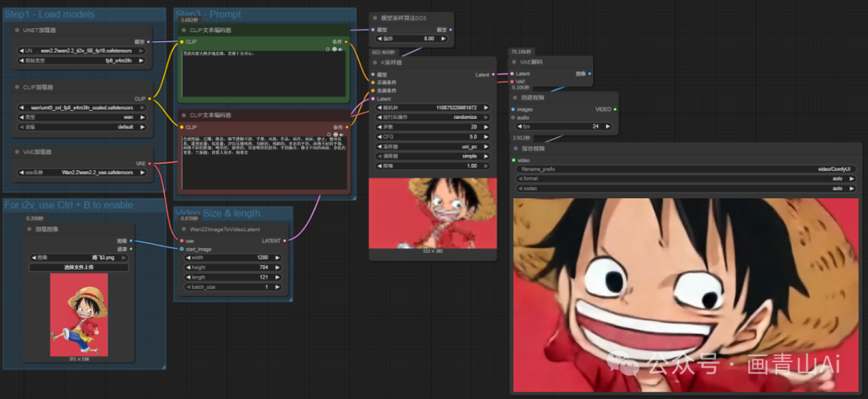
Task: Click the 正面条件 input port on K采样器
Action: pyautogui.click(x=373, y=83)
